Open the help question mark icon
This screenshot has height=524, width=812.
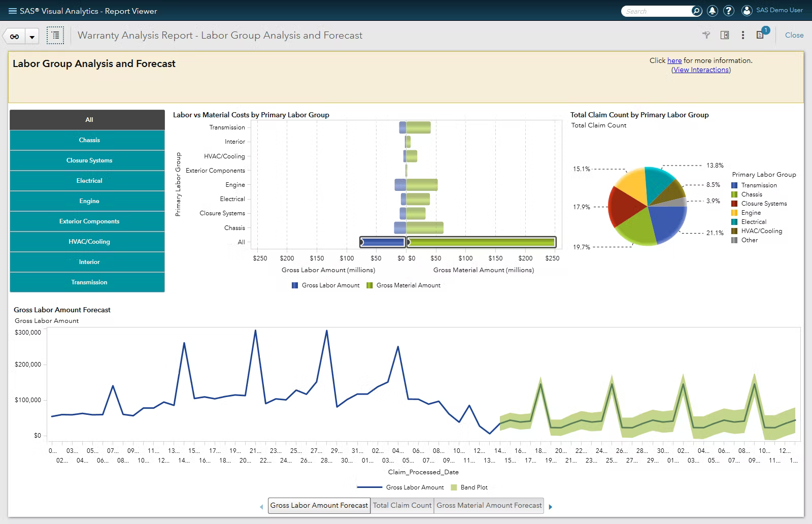pos(729,11)
